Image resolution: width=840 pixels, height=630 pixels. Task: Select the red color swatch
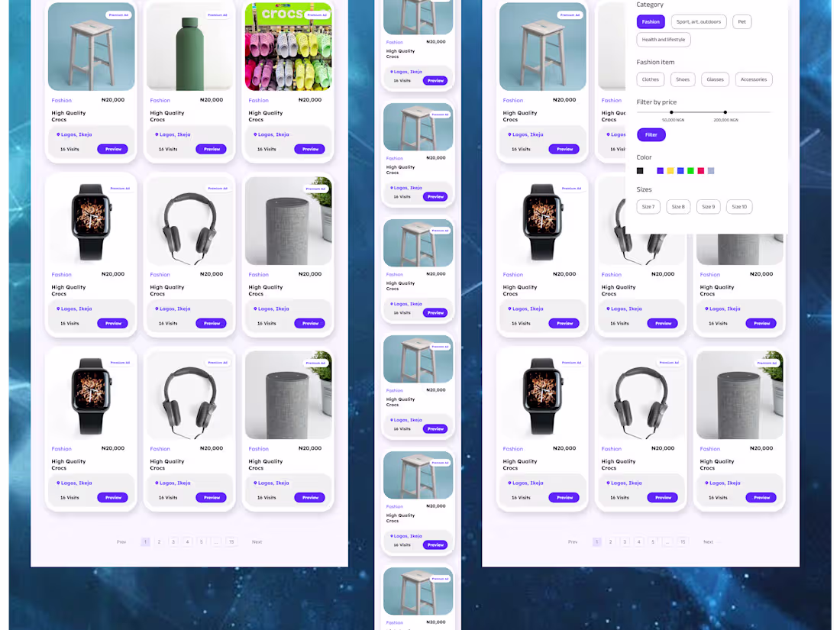[x=701, y=171]
